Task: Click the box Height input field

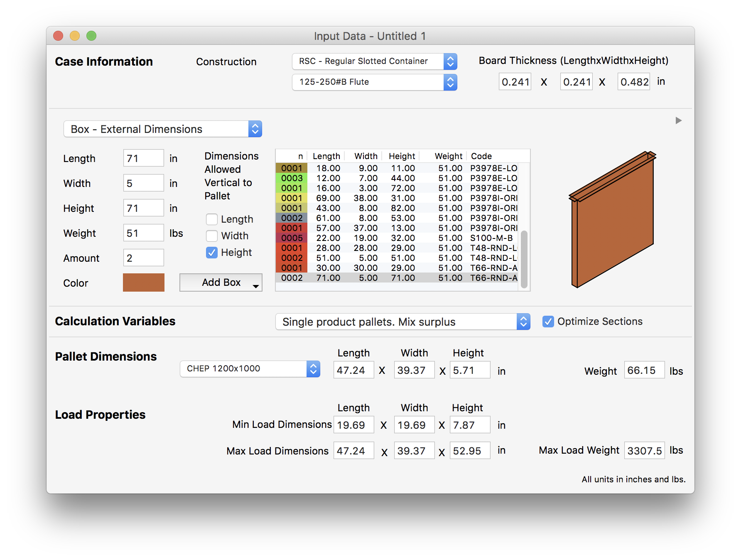Action: 144,208
